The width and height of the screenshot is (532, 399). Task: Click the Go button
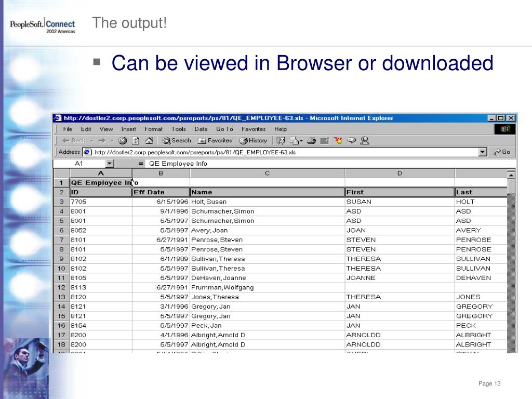502,152
